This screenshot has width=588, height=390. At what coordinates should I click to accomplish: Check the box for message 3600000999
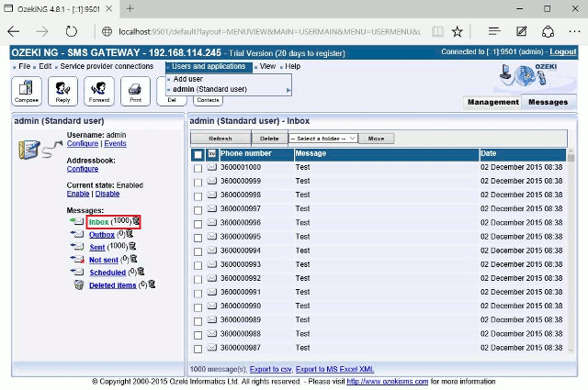[198, 182]
